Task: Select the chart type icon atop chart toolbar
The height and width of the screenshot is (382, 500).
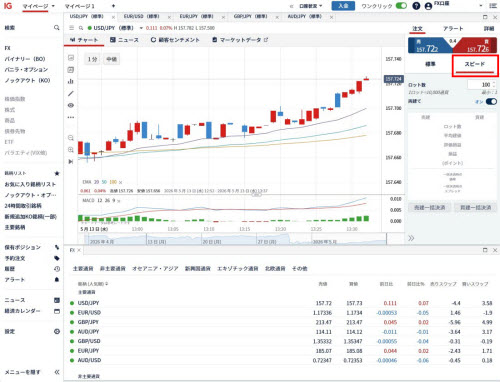Action: pos(71,58)
